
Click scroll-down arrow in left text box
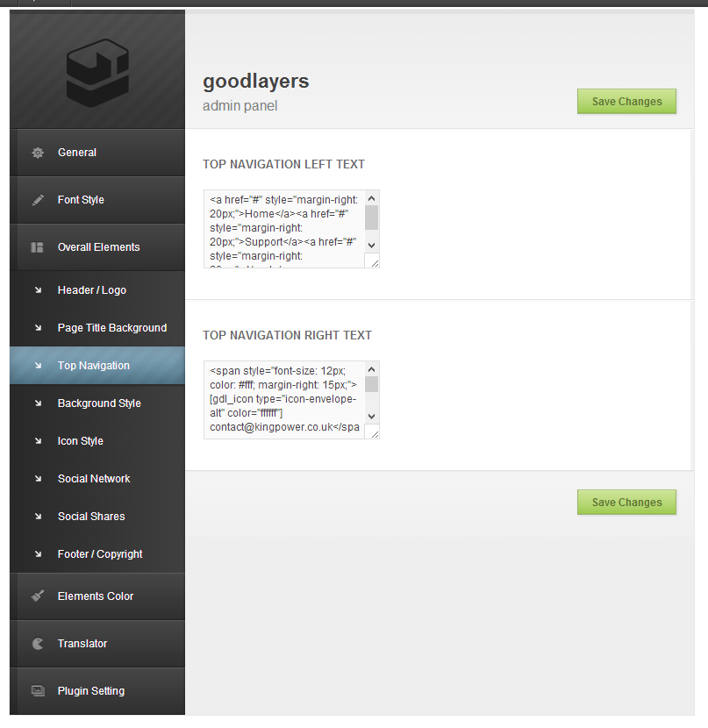[371, 245]
